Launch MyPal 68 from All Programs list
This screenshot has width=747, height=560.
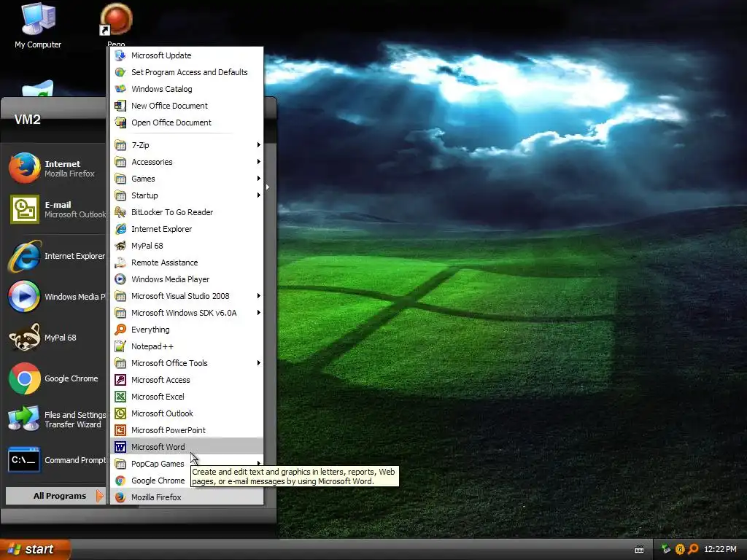pos(187,246)
